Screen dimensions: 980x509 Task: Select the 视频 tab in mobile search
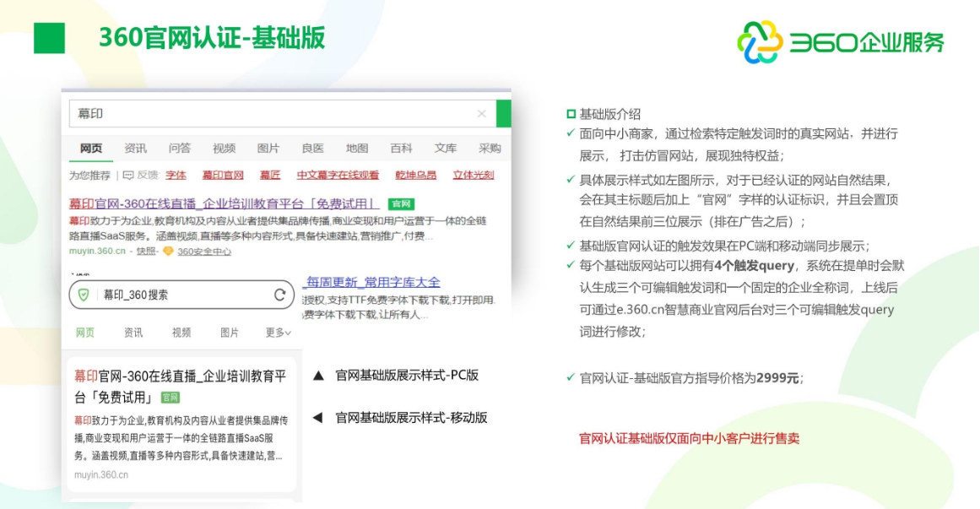(x=181, y=333)
